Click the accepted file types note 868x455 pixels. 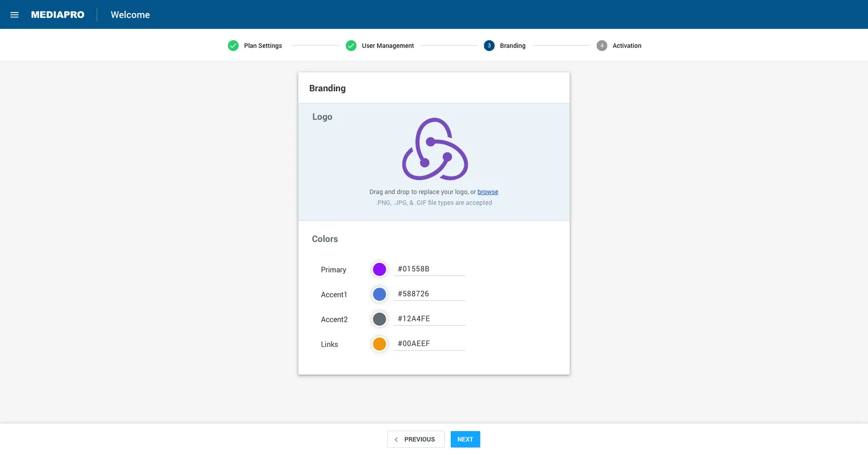click(x=434, y=203)
